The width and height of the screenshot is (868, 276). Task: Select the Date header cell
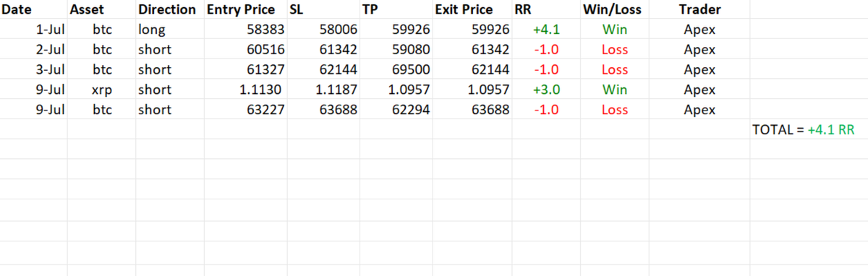tap(34, 10)
